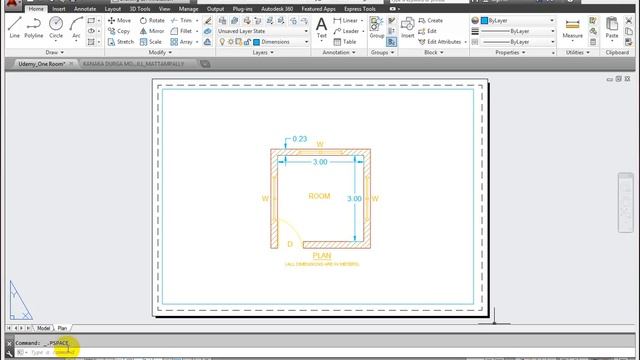Click the Linear dimension tool

pyautogui.click(x=345, y=20)
